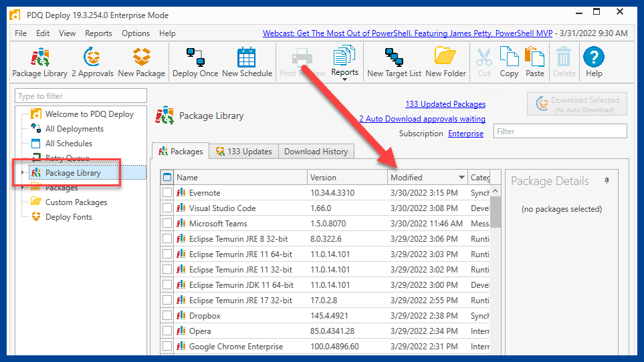This screenshot has height=362, width=644.
Task: Click the Deploy Fonts package icon
Action: click(36, 216)
